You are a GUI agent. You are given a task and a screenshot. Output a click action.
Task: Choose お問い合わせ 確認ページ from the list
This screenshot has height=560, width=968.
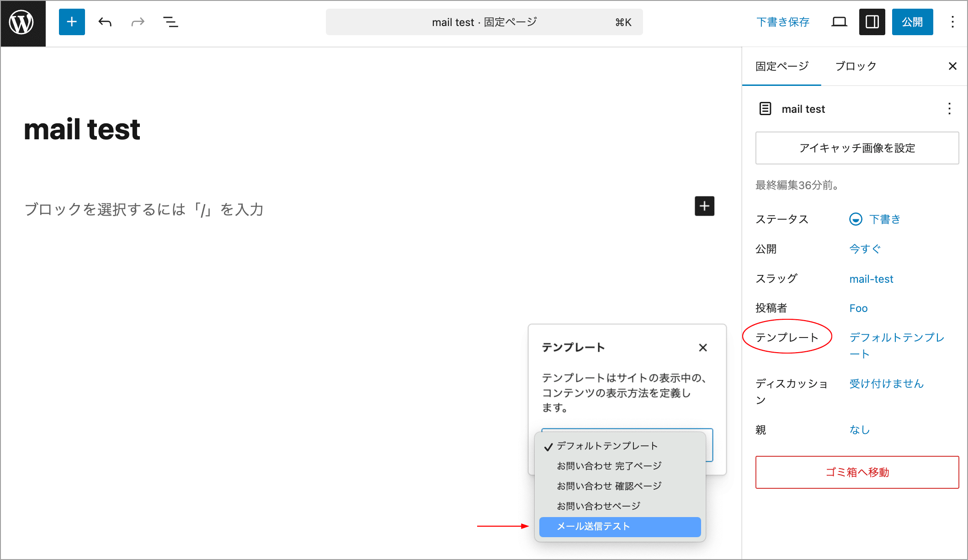(609, 486)
